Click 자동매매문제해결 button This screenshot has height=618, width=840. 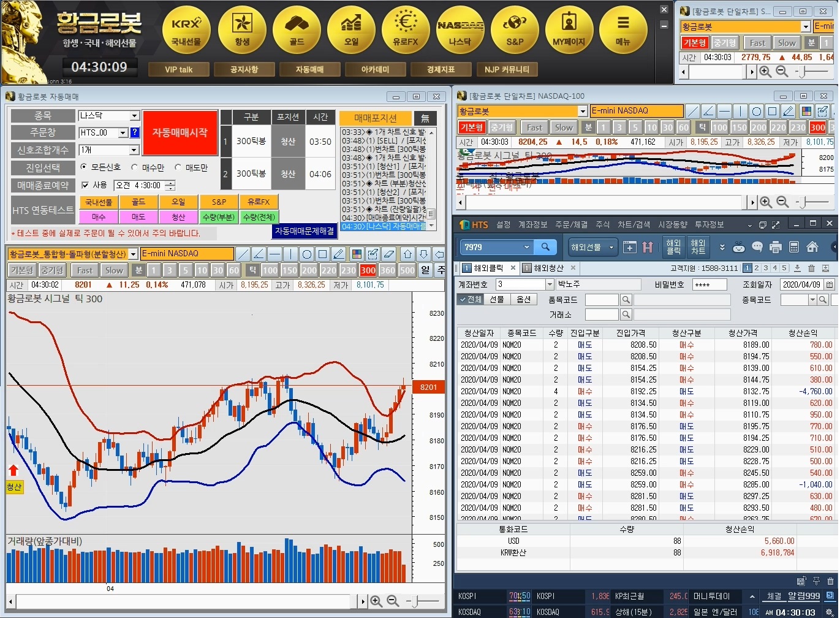[305, 231]
